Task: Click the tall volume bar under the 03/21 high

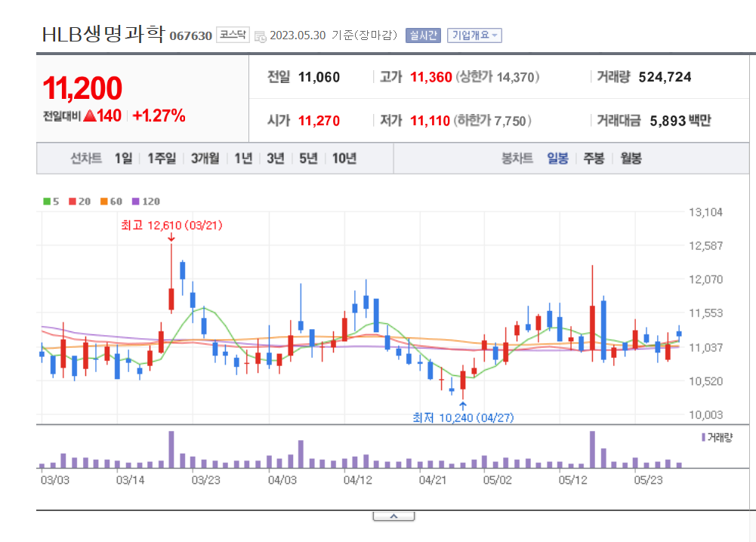Action: coord(171,449)
